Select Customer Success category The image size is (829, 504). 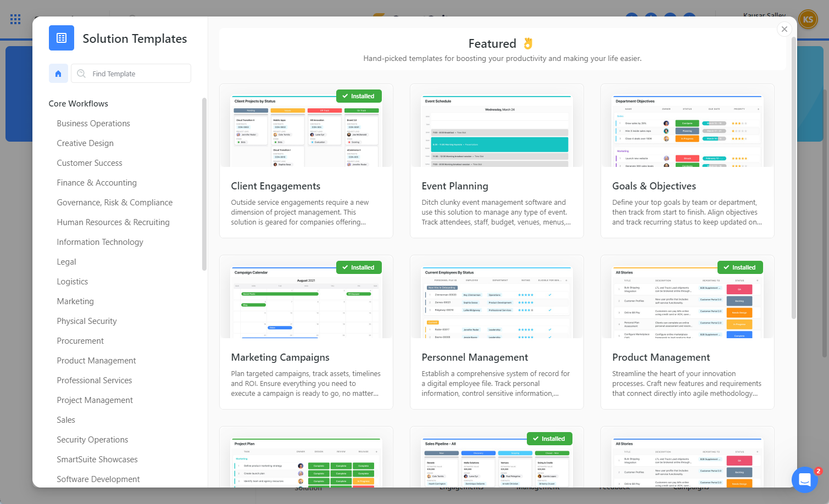click(90, 163)
